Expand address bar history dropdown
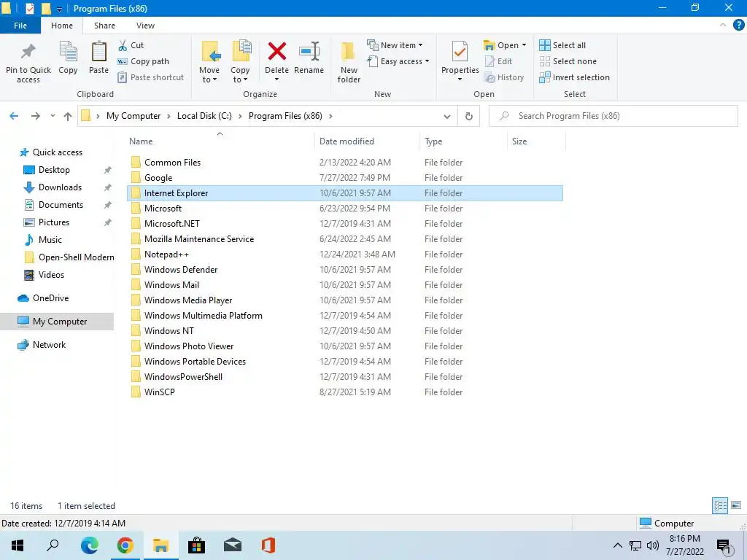The height and width of the screenshot is (560, 747). (447, 116)
